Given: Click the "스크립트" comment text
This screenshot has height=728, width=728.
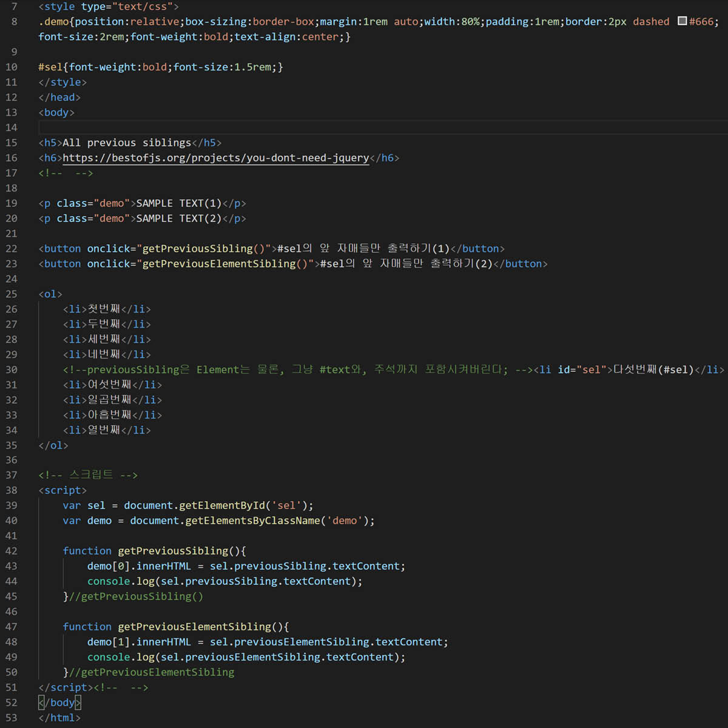Looking at the screenshot, I should click(x=91, y=475).
